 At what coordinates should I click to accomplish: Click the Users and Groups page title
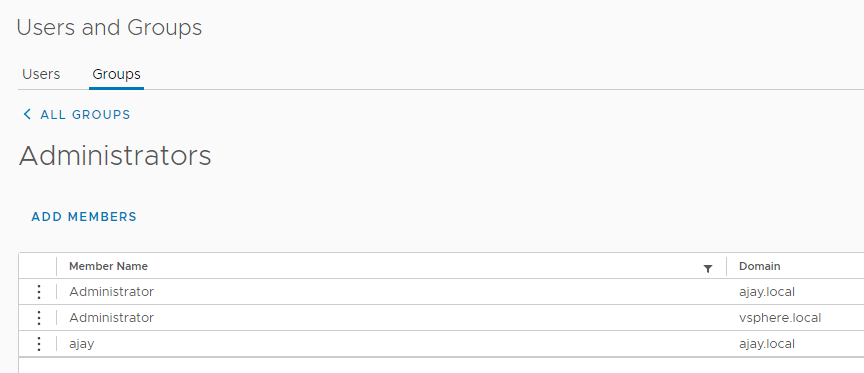click(x=109, y=28)
